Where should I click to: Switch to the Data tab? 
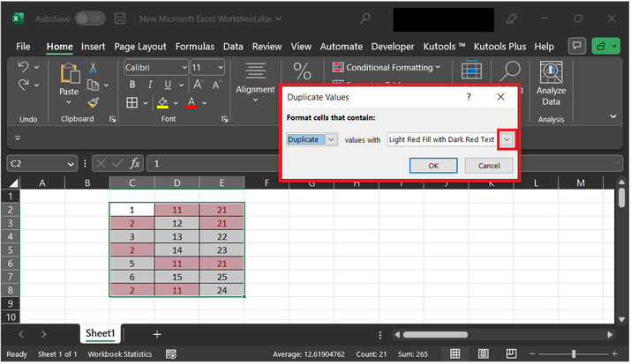click(233, 47)
